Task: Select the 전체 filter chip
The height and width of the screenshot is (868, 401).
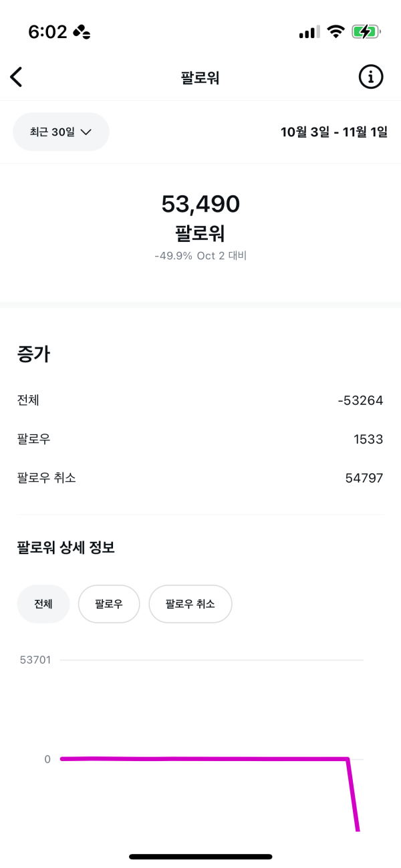Action: [43, 604]
